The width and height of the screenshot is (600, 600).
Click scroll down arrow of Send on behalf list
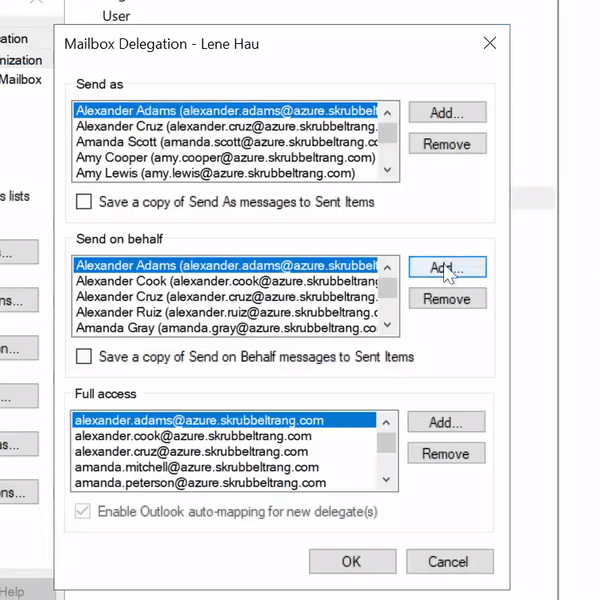388,324
